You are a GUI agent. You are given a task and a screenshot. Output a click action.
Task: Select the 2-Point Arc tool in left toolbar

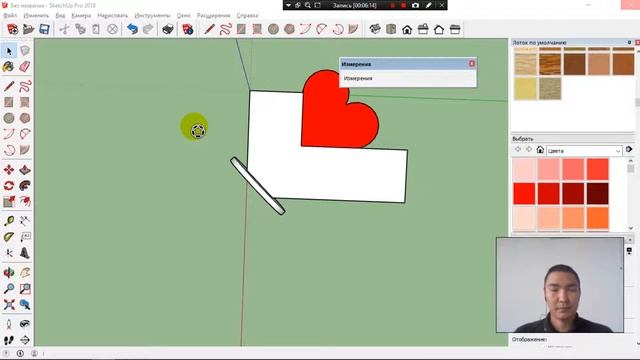(9, 134)
